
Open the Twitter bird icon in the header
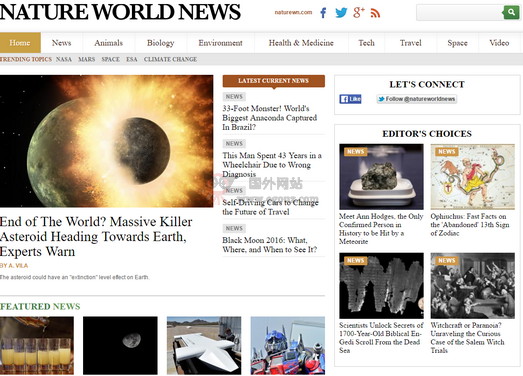click(341, 13)
